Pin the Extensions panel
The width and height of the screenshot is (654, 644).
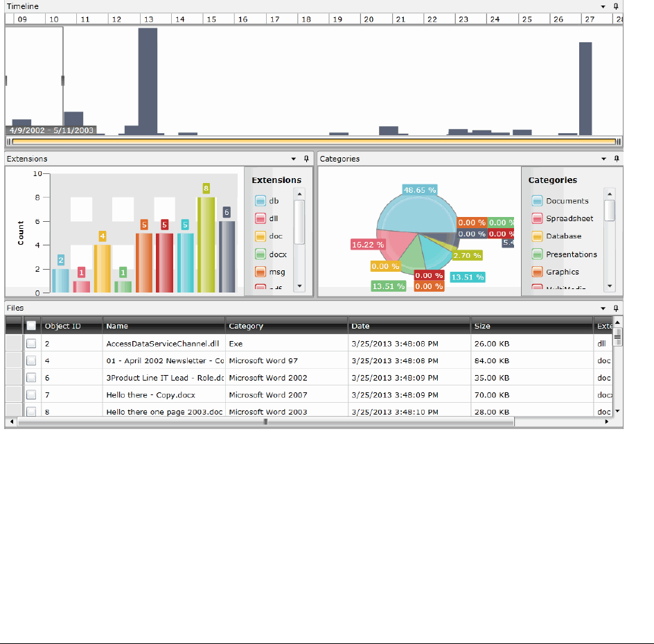[x=306, y=159]
